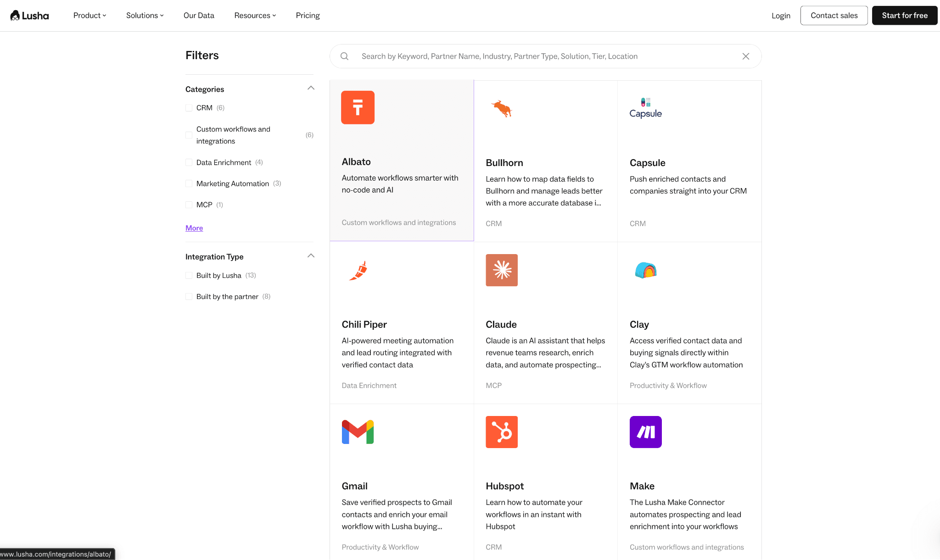Image resolution: width=940 pixels, height=560 pixels.
Task: Click the search magnifier icon
Action: coord(344,56)
